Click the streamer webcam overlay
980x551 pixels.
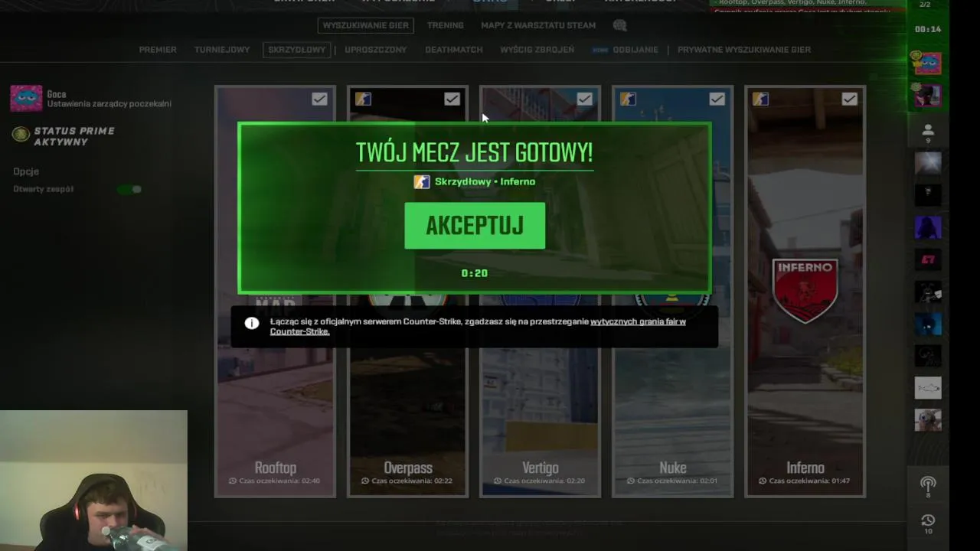pos(93,481)
